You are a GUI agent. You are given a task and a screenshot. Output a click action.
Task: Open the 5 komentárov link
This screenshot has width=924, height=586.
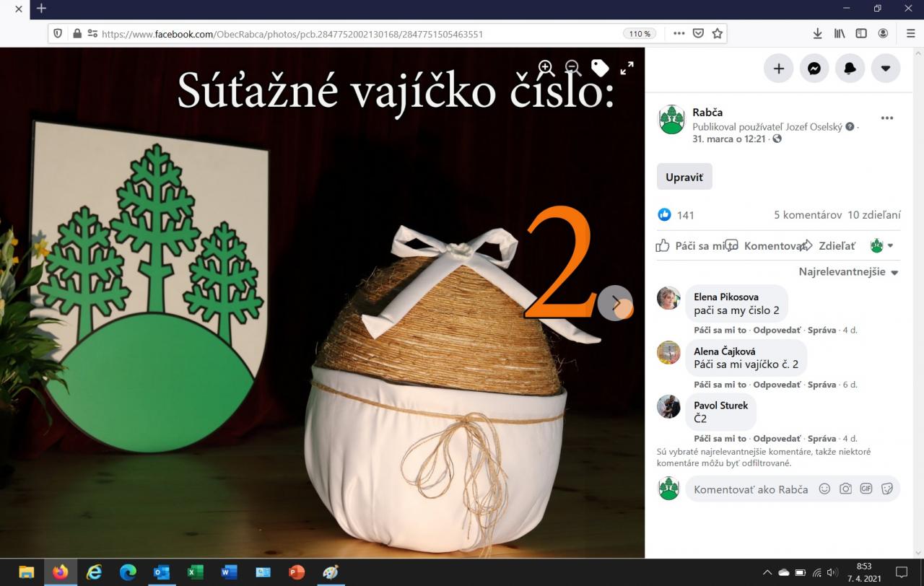click(807, 215)
